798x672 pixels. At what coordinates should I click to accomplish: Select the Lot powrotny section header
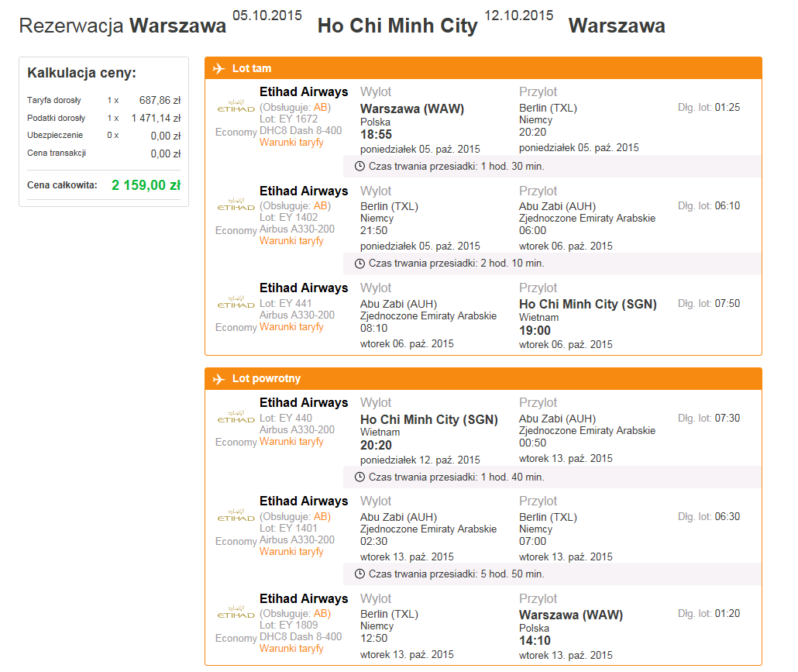(x=483, y=379)
